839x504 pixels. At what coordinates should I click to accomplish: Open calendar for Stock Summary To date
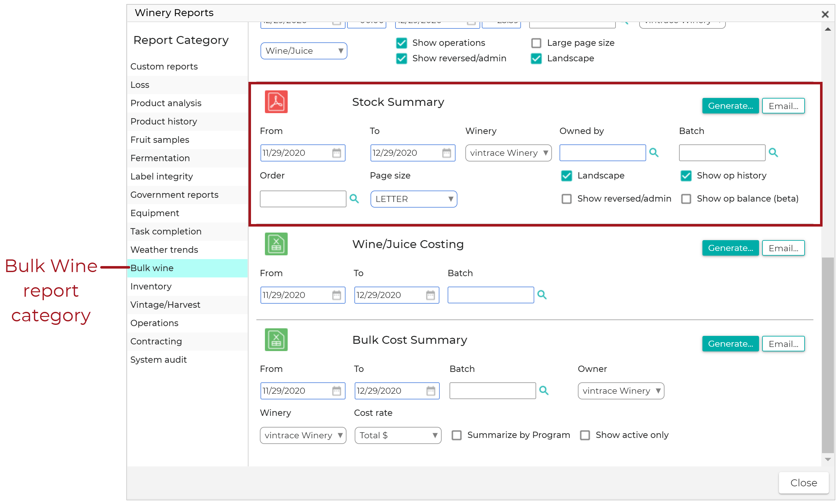[x=446, y=153]
